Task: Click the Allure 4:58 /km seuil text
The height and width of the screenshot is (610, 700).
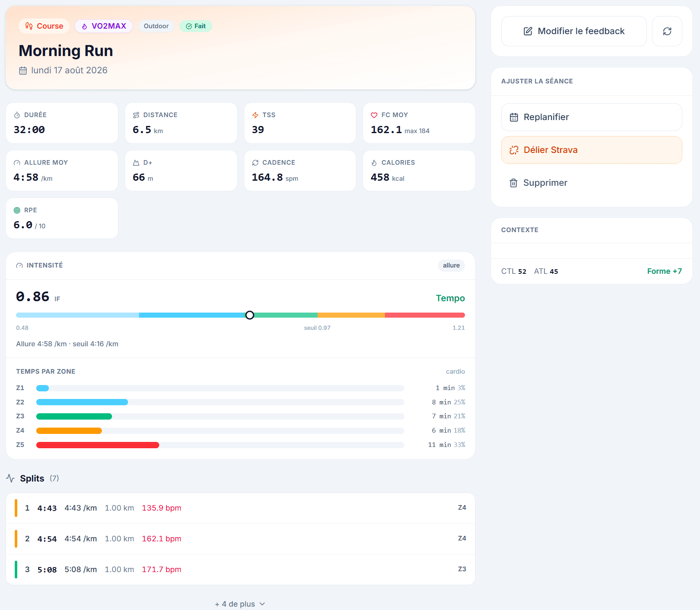Action: pyautogui.click(x=67, y=344)
